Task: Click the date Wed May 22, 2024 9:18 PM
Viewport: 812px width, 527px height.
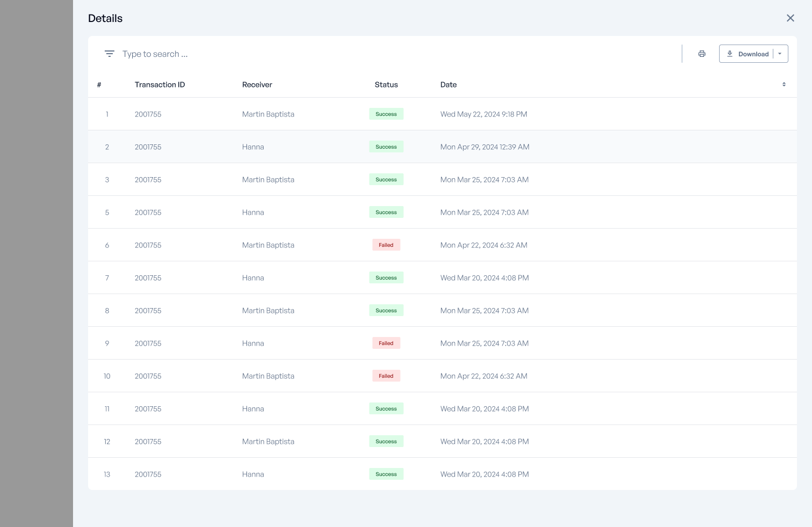Action: tap(483, 114)
